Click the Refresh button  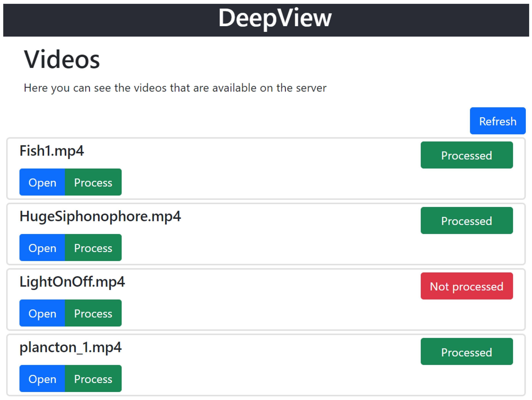tap(497, 121)
